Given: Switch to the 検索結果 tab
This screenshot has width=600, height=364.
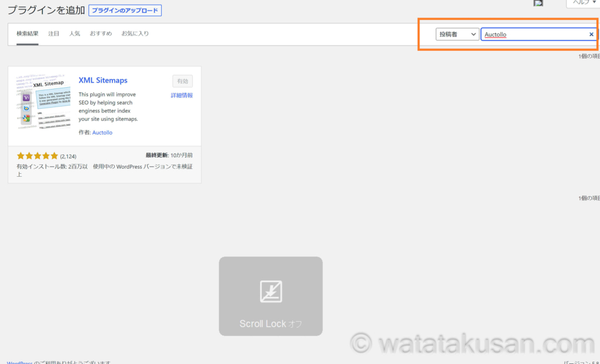Looking at the screenshot, I should (27, 33).
